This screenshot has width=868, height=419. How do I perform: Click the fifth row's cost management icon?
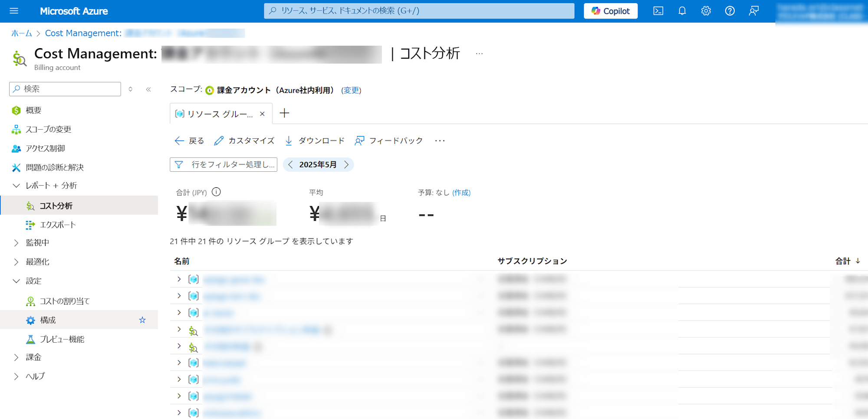(x=194, y=347)
